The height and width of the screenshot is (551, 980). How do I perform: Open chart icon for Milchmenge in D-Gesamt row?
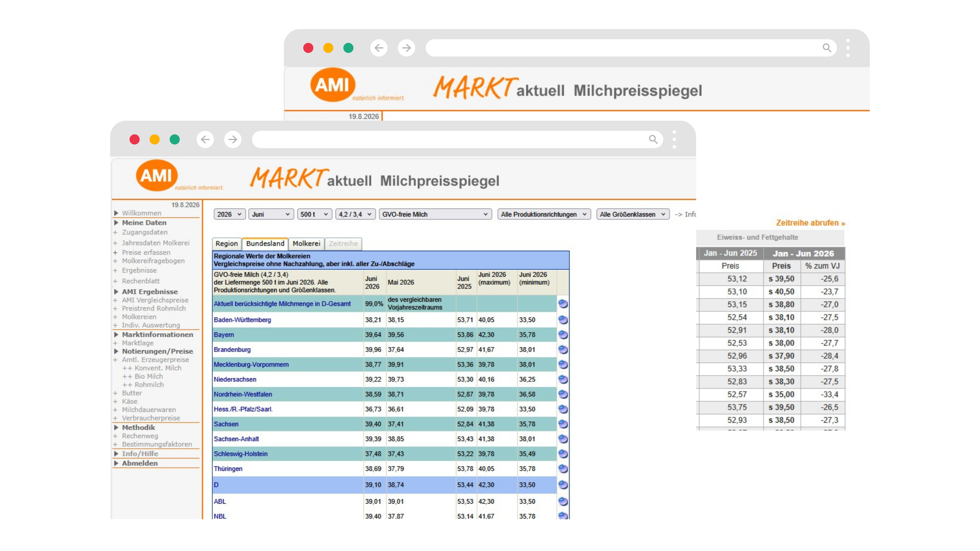pyautogui.click(x=563, y=304)
